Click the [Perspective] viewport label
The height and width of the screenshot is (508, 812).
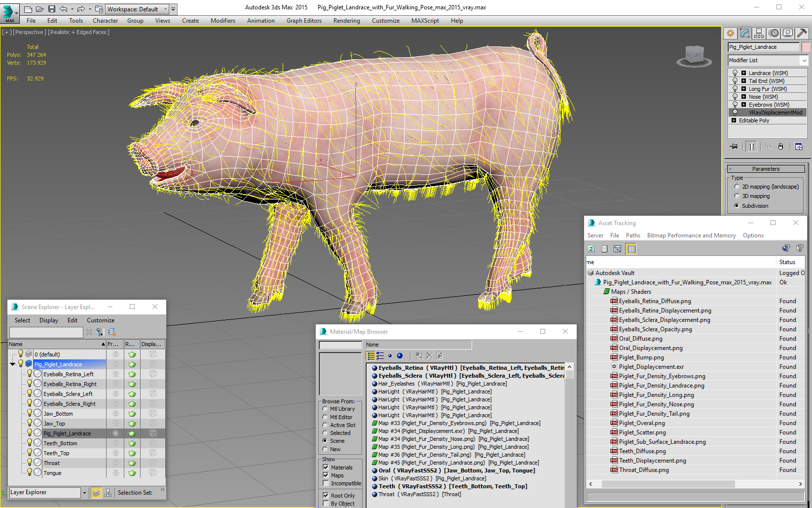29,32
